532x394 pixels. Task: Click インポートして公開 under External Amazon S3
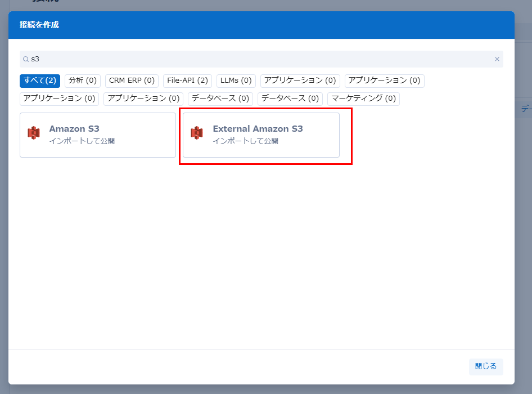[x=245, y=141]
